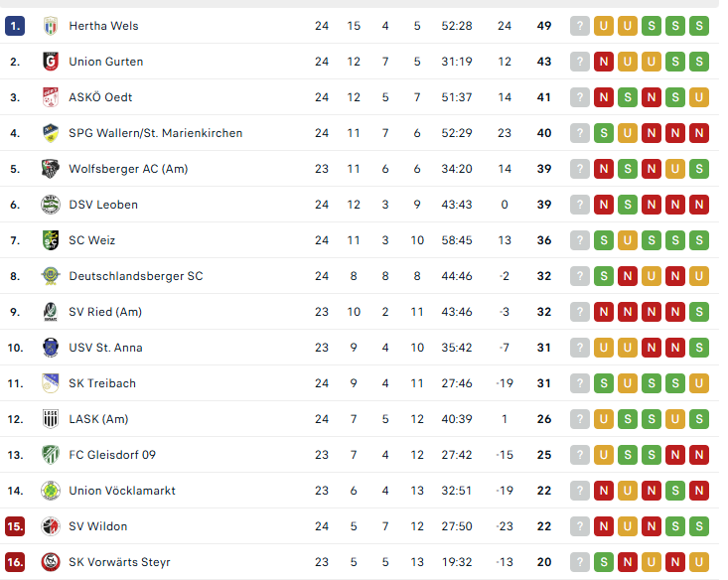Click the DSV Leoben club badge icon

click(x=51, y=205)
